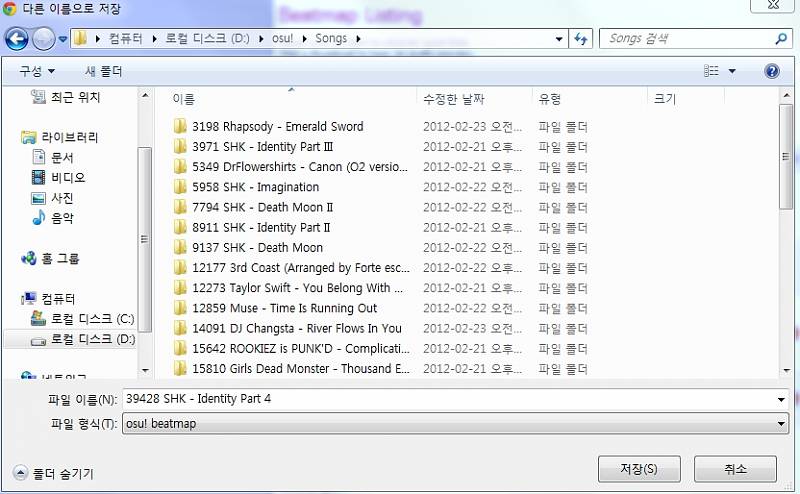
Task: Click the file list vertical scrollbar
Action: pos(790,240)
